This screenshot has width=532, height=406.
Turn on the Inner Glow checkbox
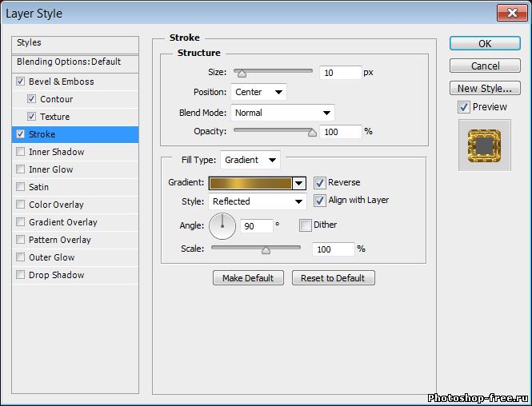click(20, 169)
